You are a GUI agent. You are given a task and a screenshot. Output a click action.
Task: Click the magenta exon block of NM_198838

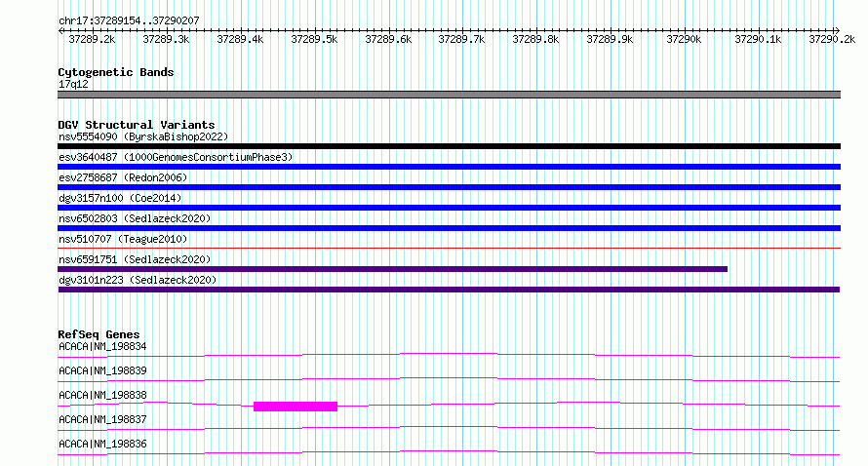[x=296, y=407]
